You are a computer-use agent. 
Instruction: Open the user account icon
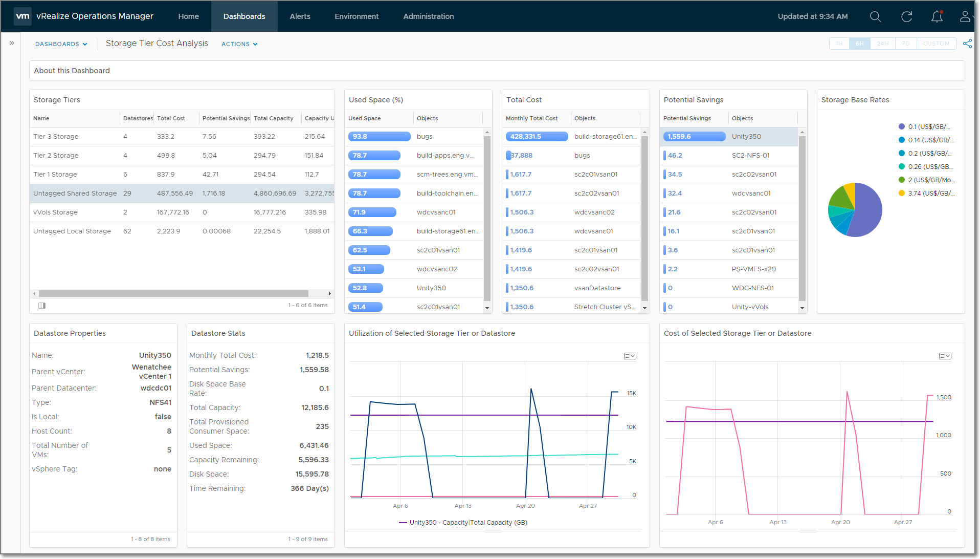[965, 16]
